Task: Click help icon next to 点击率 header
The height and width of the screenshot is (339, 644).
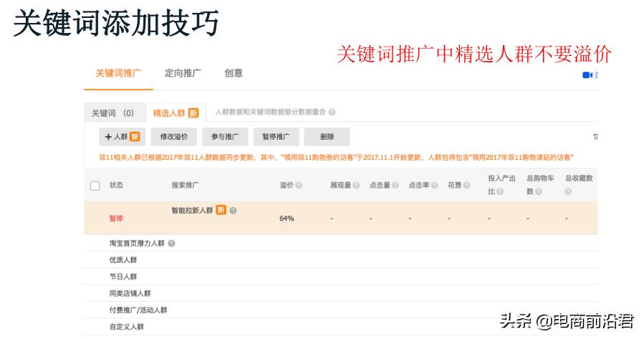Action: coord(434,185)
